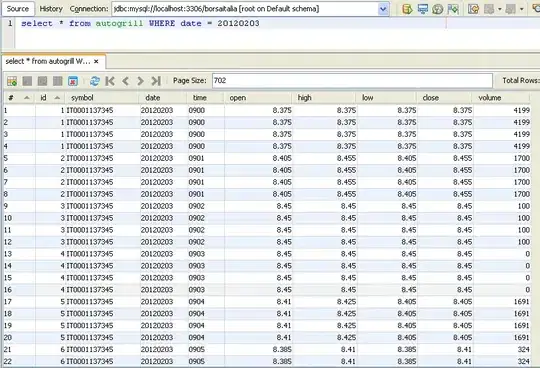Switch to the Source tab

point(18,9)
